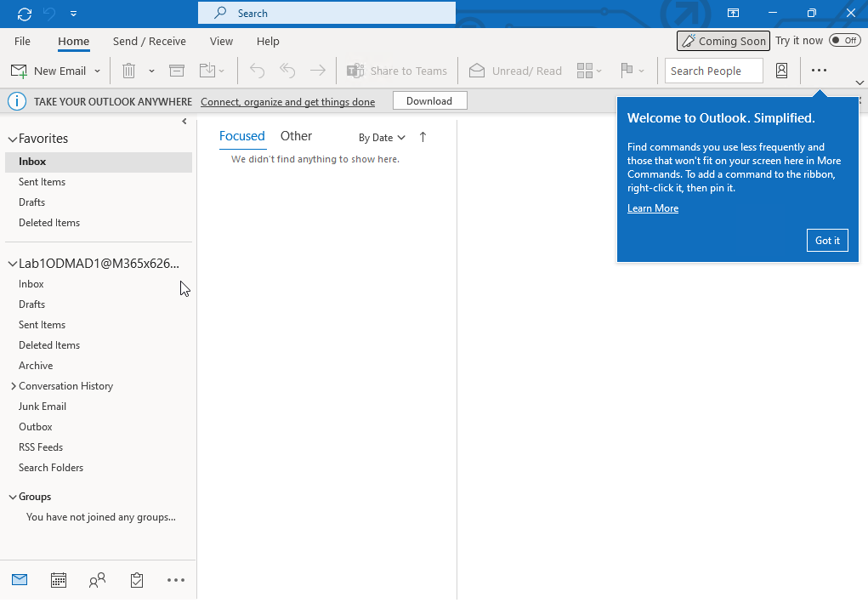Open the Connect, organize and get things done link

pos(288,102)
